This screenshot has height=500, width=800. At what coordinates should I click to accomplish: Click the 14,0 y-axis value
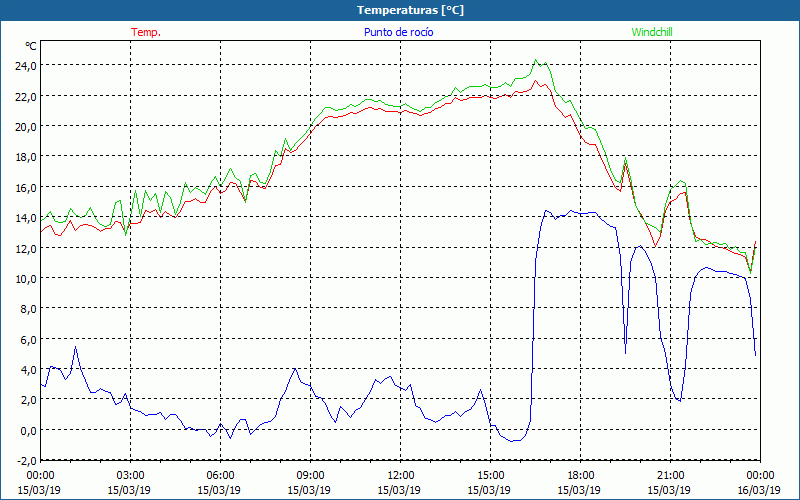[26, 217]
